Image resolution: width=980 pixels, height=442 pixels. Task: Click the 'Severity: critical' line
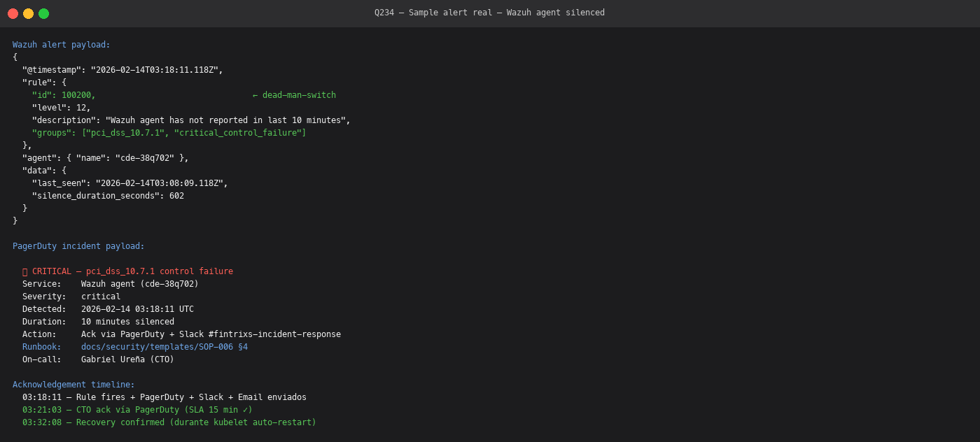point(71,297)
